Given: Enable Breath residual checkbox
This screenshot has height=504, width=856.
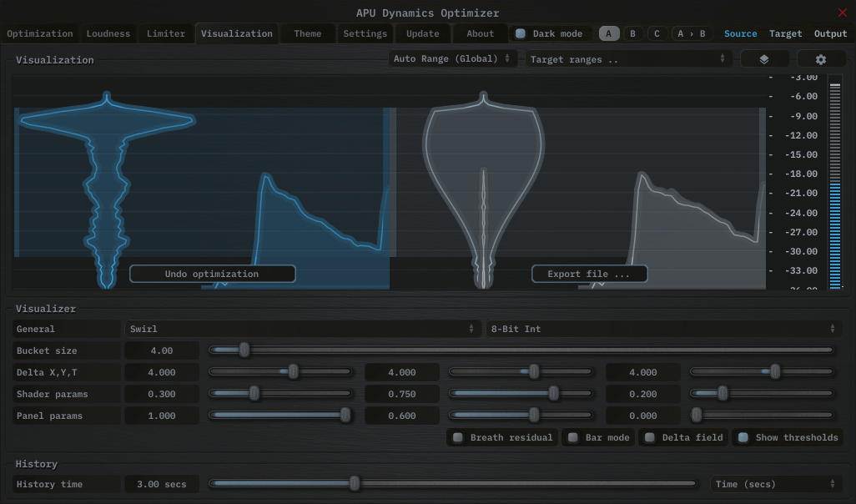Looking at the screenshot, I should [458, 437].
